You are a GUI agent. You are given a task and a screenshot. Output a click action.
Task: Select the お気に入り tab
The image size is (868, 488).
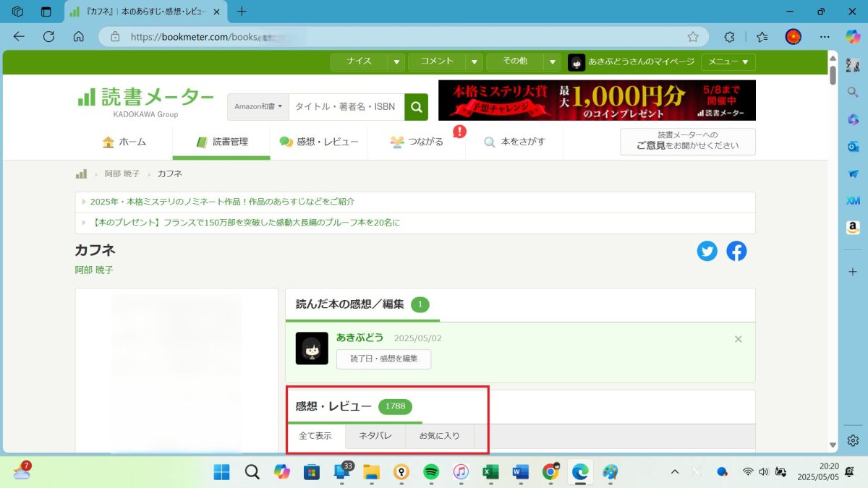click(x=439, y=436)
